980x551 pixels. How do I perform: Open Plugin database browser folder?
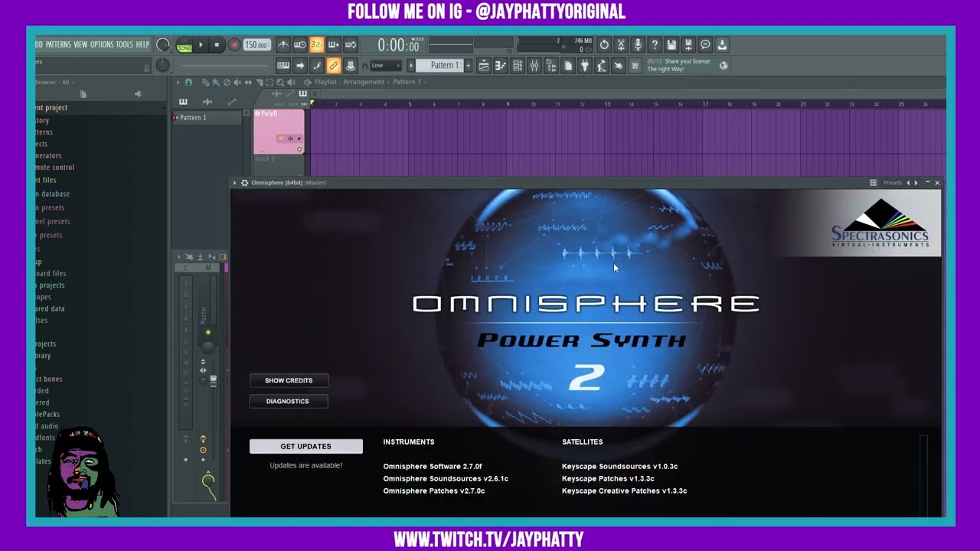point(52,194)
